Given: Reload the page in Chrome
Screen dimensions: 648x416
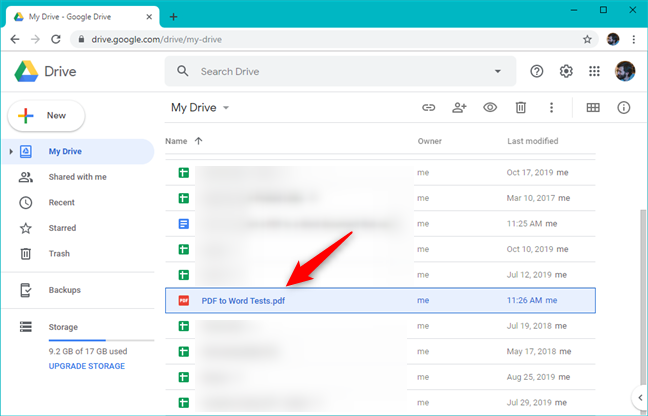Looking at the screenshot, I should click(x=56, y=40).
